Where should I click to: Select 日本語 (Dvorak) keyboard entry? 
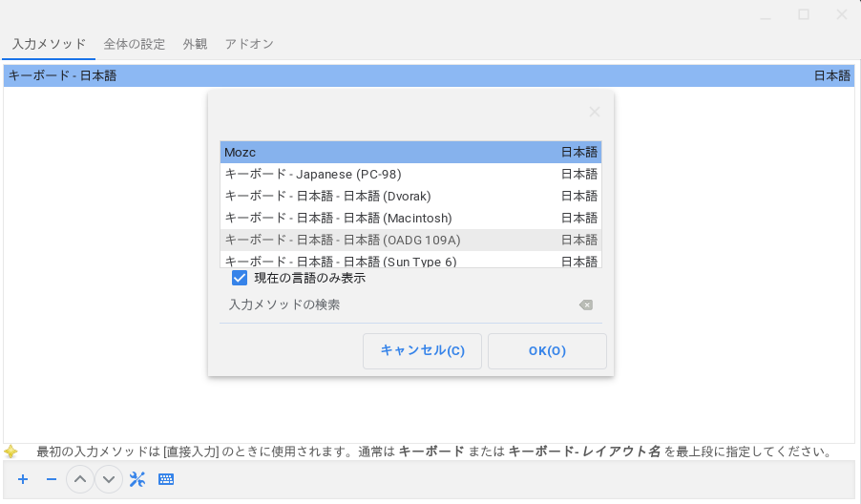410,196
